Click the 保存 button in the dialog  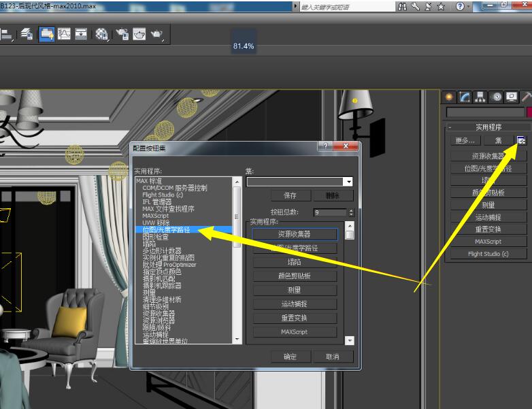pos(290,195)
